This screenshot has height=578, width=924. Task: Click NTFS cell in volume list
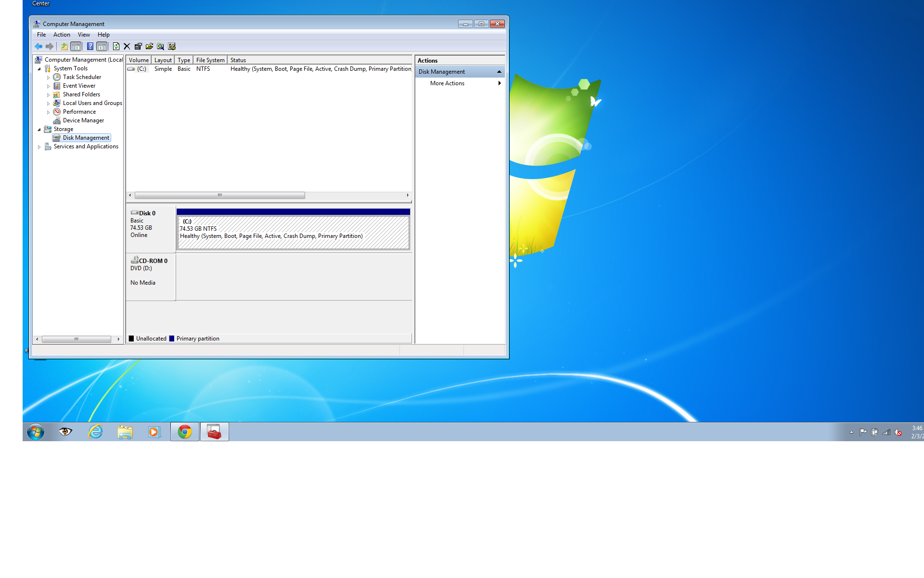click(203, 69)
